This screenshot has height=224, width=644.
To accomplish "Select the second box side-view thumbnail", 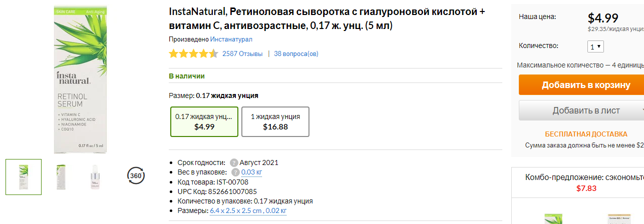I will click(x=61, y=177).
